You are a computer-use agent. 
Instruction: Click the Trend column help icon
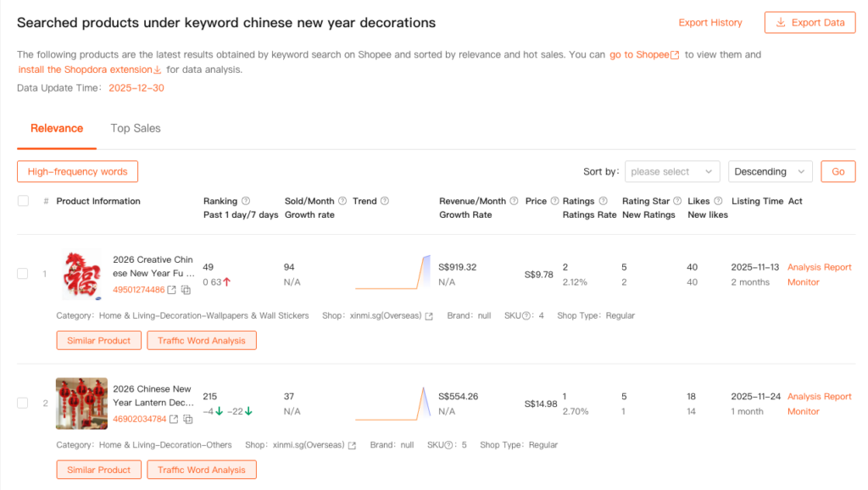point(385,202)
